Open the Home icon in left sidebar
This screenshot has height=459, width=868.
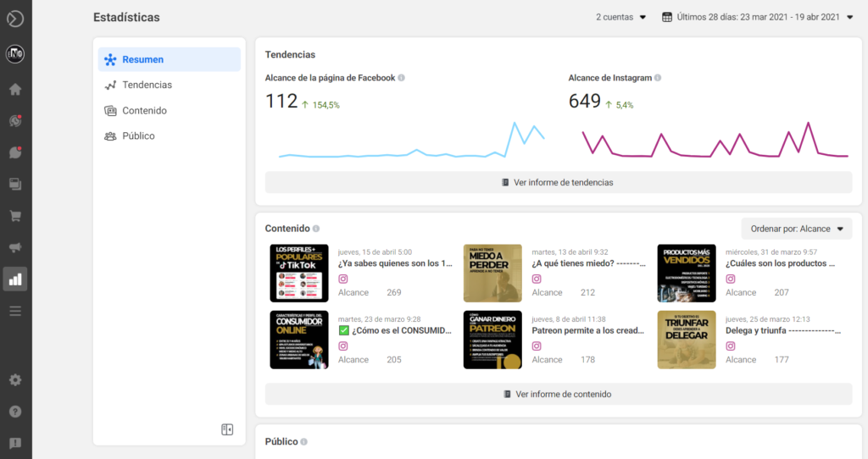(x=15, y=89)
